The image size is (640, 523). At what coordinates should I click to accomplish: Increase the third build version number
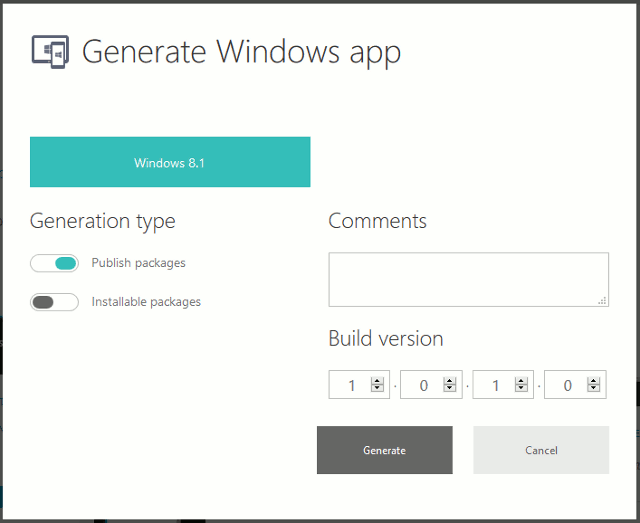pos(521,381)
